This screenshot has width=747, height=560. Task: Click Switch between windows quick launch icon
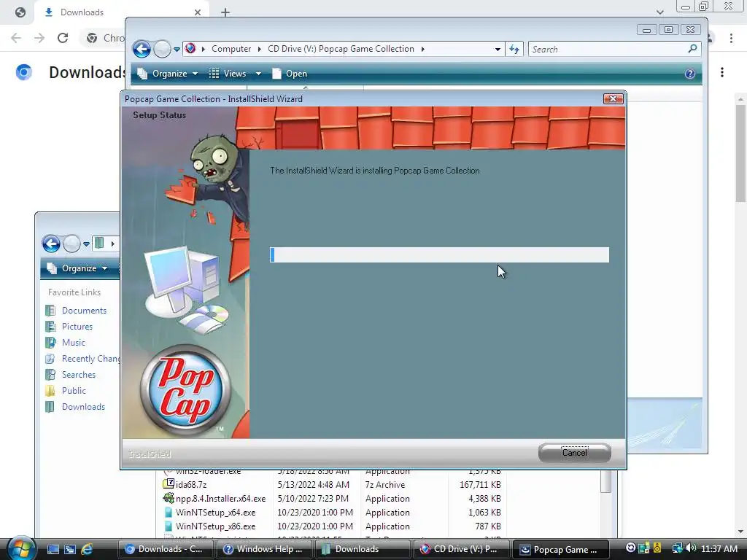pos(70,549)
